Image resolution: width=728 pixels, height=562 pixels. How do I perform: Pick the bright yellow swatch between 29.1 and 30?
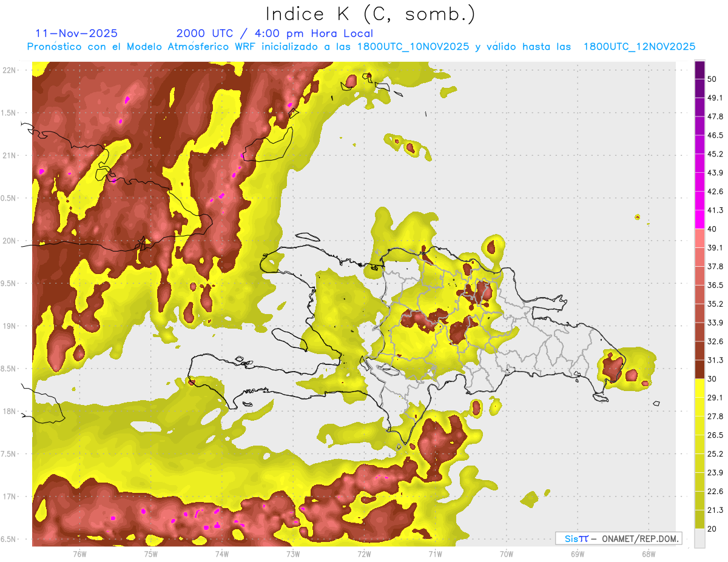[699, 389]
